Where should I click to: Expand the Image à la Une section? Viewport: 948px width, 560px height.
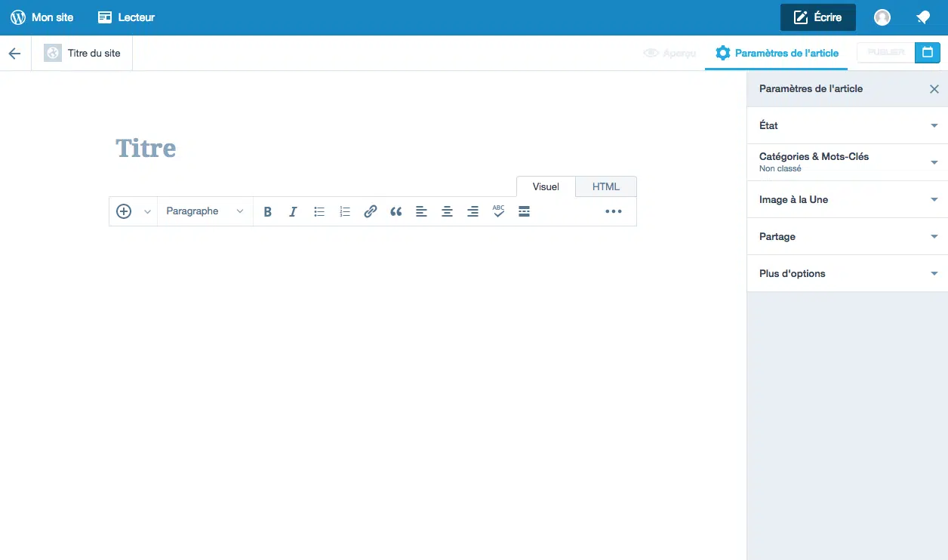point(847,200)
